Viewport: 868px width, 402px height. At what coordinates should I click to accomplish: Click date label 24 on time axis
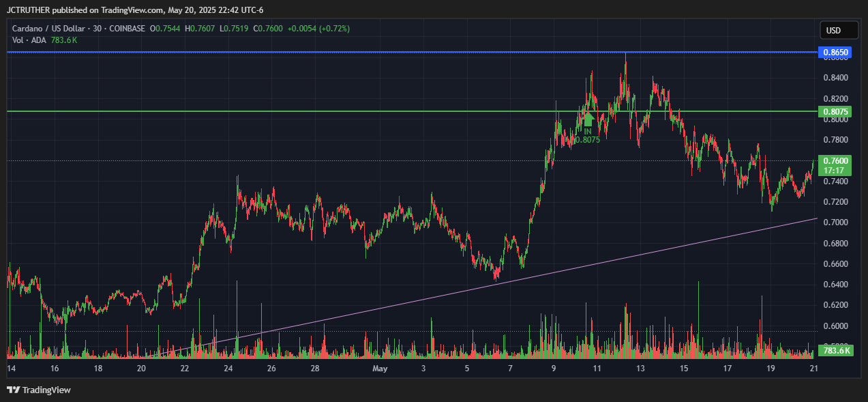(x=228, y=369)
